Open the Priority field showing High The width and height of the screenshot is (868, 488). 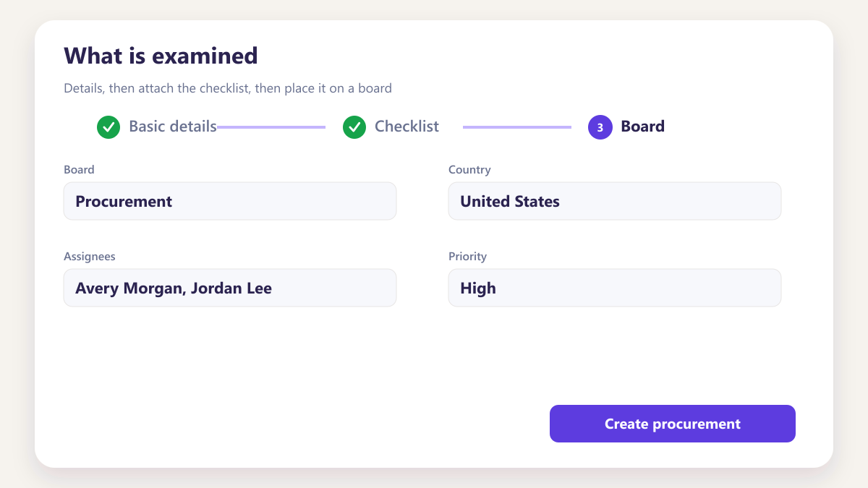pyautogui.click(x=615, y=288)
